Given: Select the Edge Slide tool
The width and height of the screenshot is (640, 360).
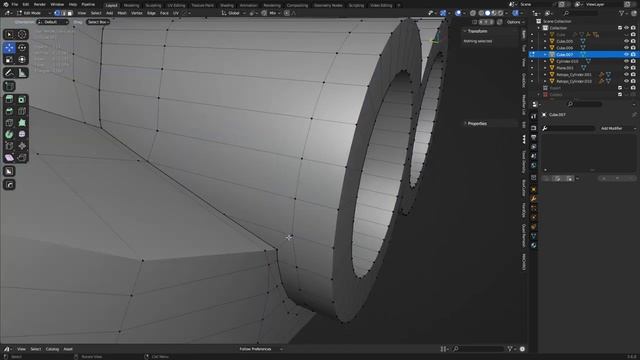Looking at the screenshot, I should coord(9,146).
